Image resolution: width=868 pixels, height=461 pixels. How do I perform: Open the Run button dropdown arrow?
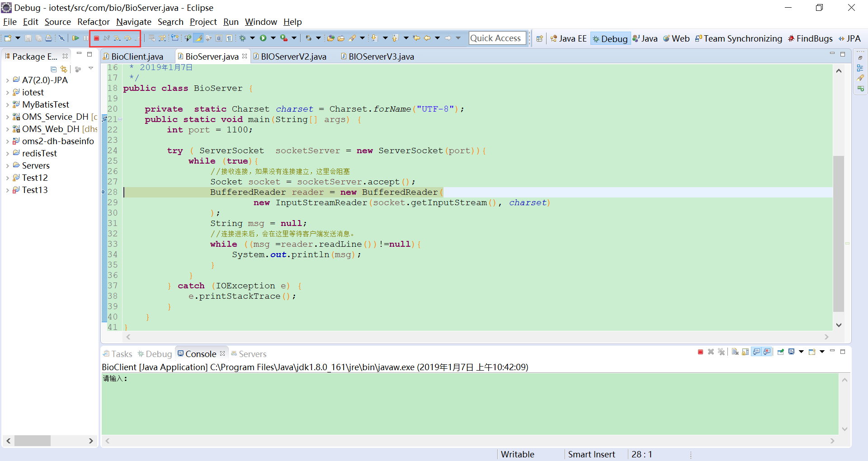coord(273,38)
